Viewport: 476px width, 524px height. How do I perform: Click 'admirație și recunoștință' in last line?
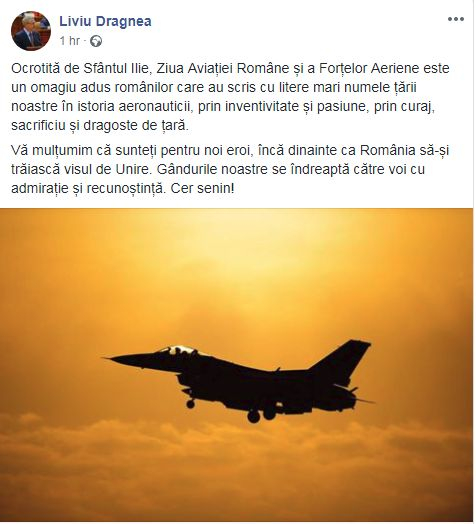click(88, 189)
